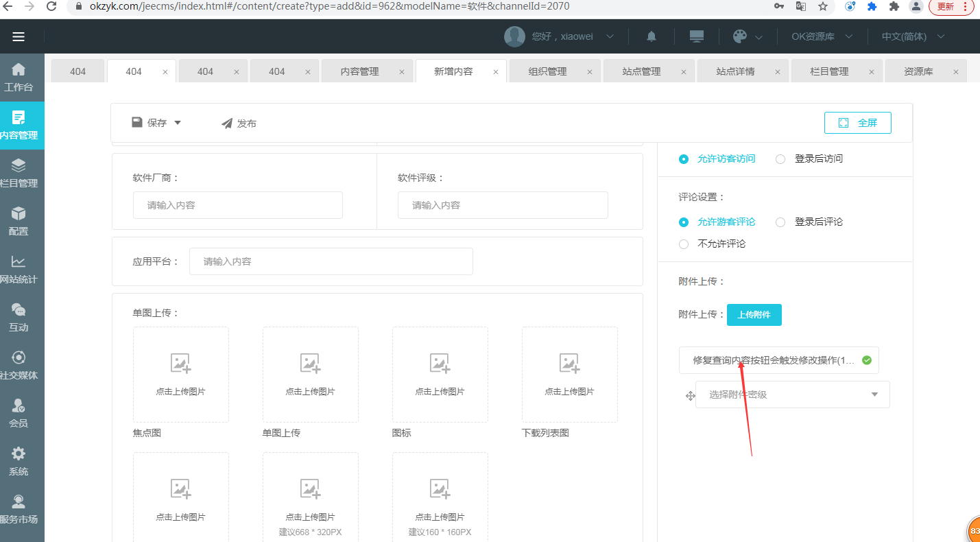Click the monitor preview icon
The image size is (980, 542).
coord(697,37)
